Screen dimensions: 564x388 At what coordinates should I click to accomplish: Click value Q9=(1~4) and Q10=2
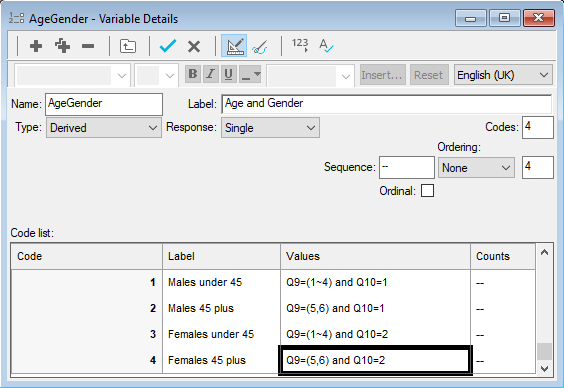coord(337,334)
